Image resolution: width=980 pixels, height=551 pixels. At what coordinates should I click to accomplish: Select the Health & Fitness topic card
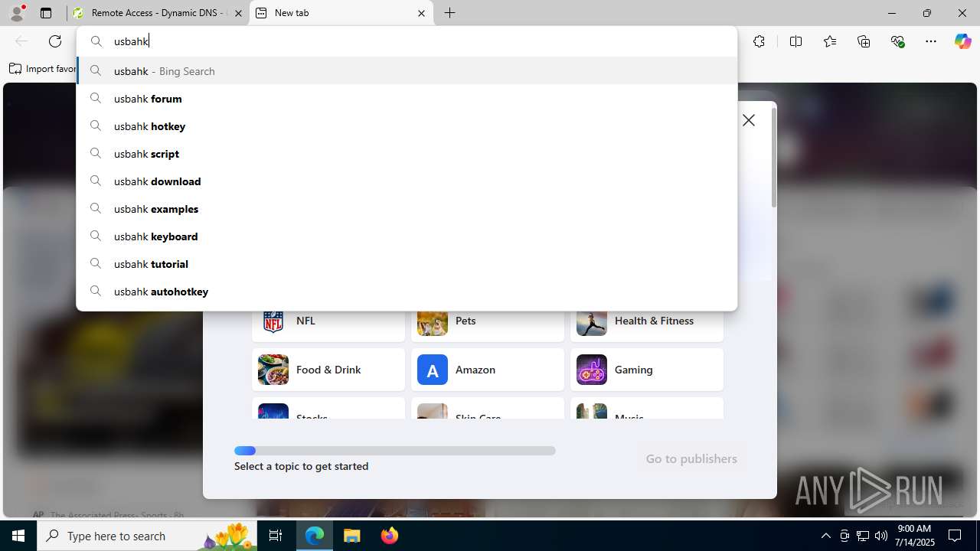pyautogui.click(x=647, y=325)
